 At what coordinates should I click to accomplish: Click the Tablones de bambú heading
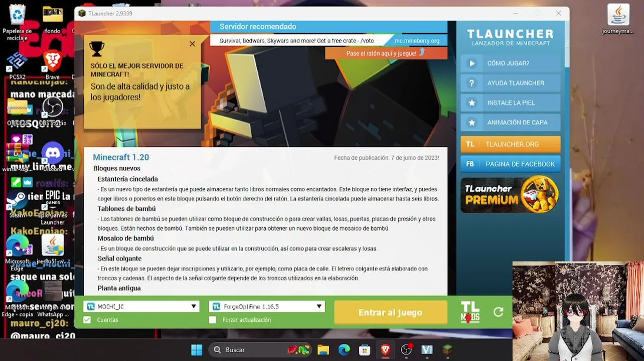click(126, 209)
